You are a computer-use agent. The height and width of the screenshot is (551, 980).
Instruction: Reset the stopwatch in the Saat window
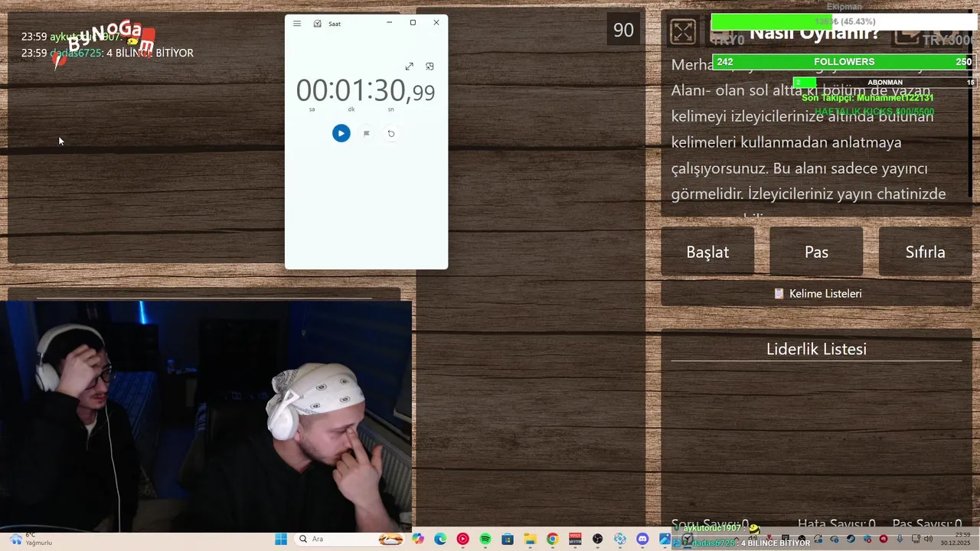(391, 133)
